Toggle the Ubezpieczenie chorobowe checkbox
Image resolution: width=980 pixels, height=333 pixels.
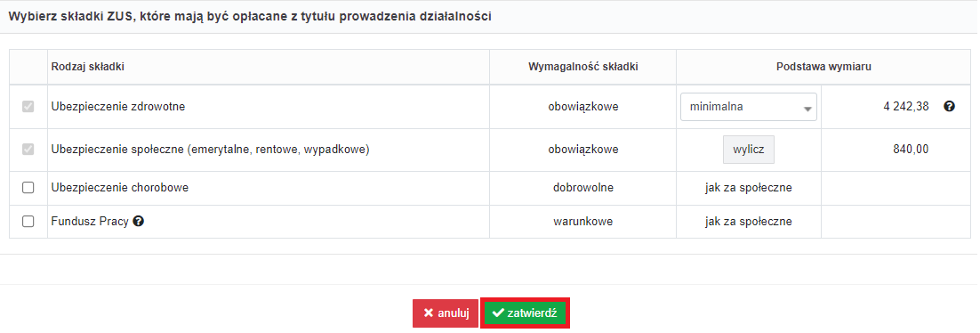pyautogui.click(x=28, y=188)
